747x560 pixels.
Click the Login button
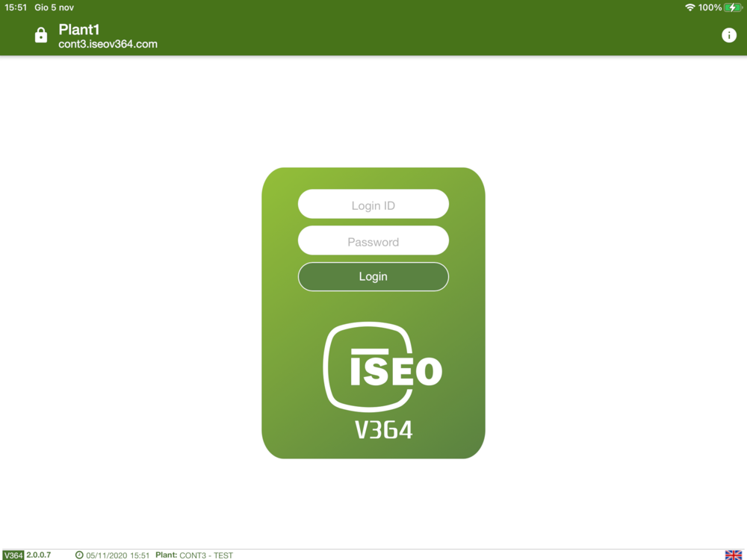click(373, 277)
